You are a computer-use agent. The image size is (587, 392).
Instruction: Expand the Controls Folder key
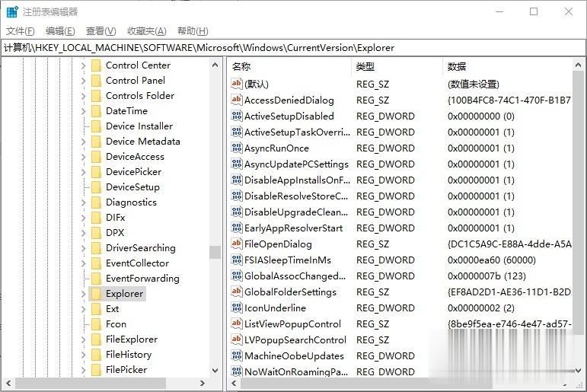83,96
